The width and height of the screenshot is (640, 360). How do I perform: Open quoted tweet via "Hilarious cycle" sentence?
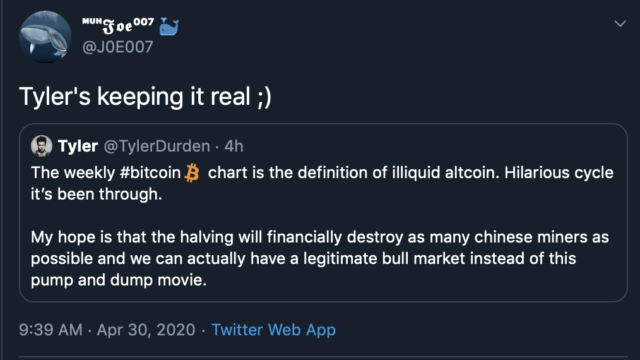pos(559,173)
